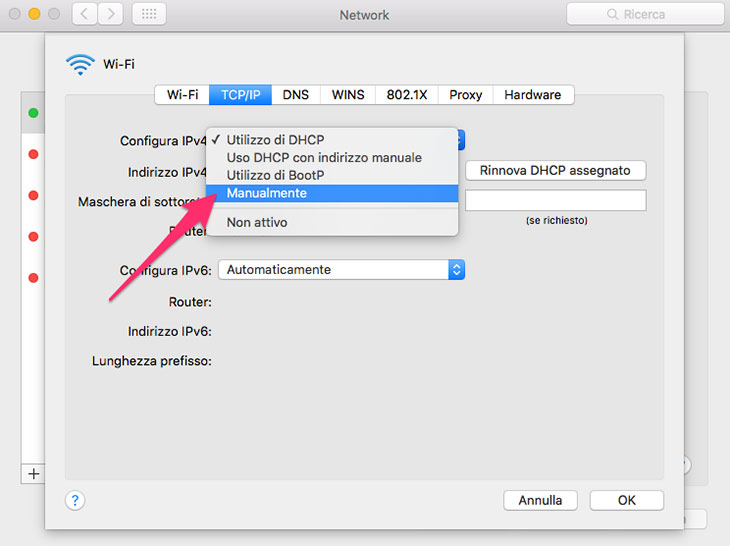The height and width of the screenshot is (546, 730).
Task: Open the Configura IPv6 dropdown
Action: coord(341,269)
